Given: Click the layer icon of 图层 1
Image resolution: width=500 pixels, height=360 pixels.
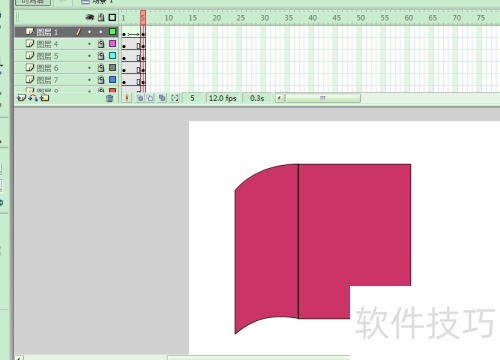Looking at the screenshot, I should click(x=30, y=31).
